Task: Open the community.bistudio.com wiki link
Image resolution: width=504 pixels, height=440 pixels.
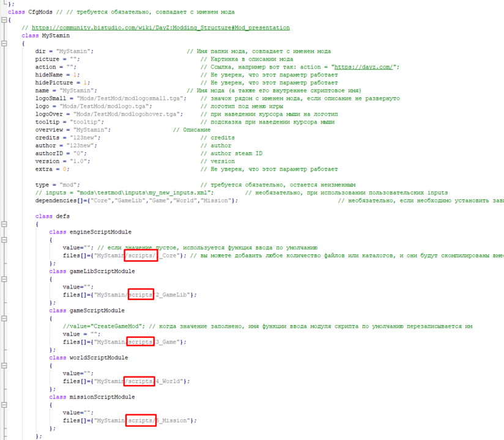Action: tap(161, 28)
